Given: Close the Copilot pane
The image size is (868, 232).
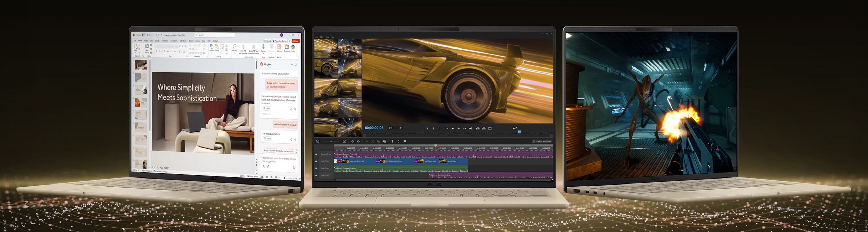Looking at the screenshot, I should (x=296, y=64).
